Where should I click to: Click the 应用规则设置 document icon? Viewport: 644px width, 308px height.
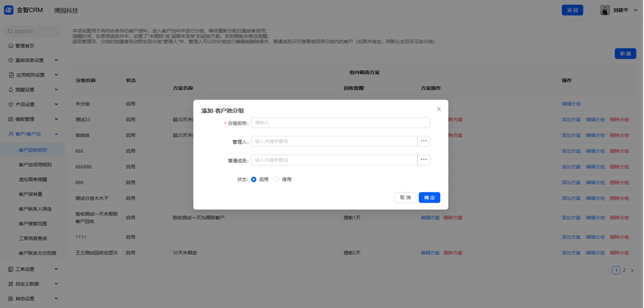coord(11,75)
